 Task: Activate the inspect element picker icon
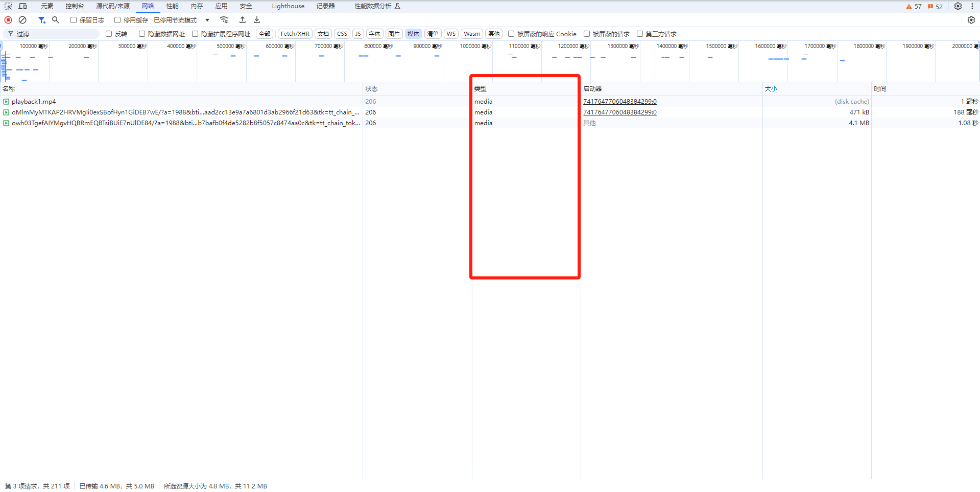point(8,6)
